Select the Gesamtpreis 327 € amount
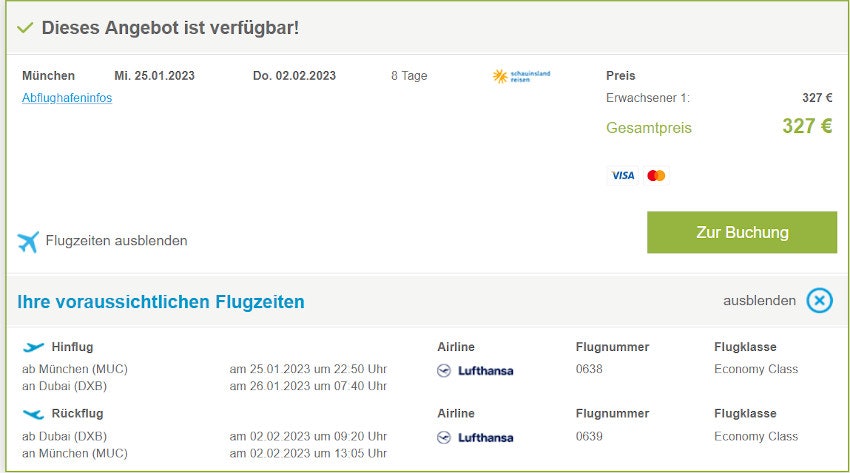The image size is (850, 473). click(x=807, y=126)
